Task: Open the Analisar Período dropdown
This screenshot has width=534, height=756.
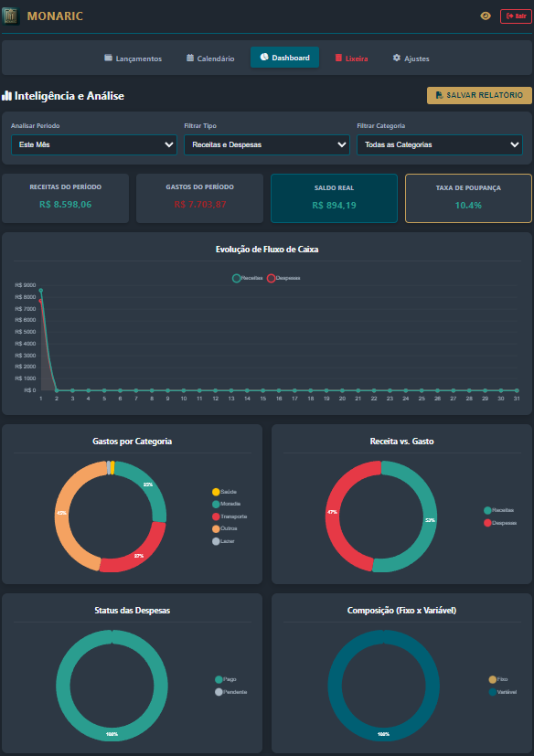Action: pyautogui.click(x=94, y=144)
